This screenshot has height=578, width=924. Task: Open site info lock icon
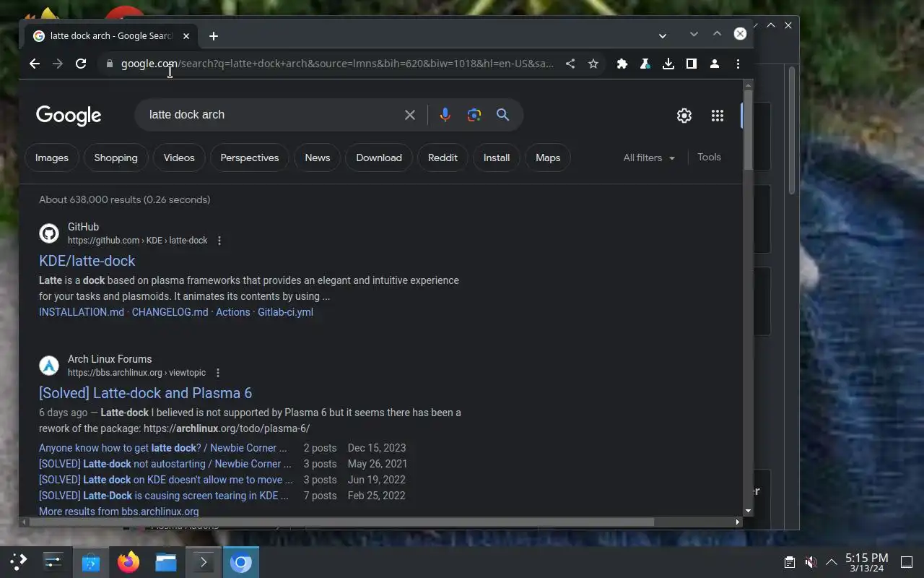tap(110, 64)
